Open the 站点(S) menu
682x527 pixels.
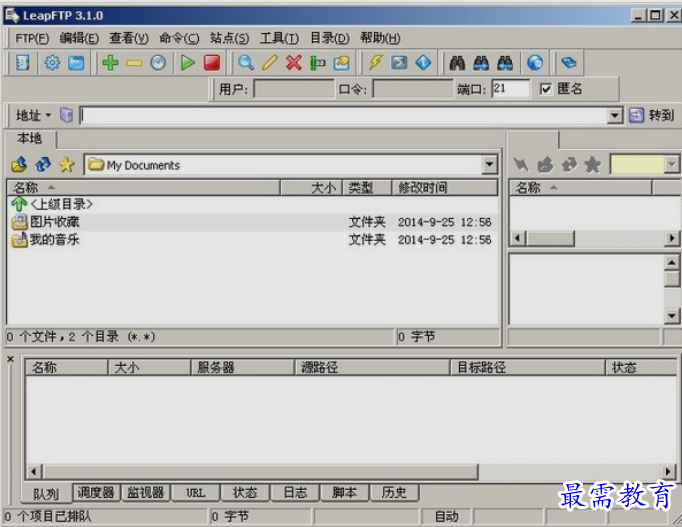coord(229,38)
